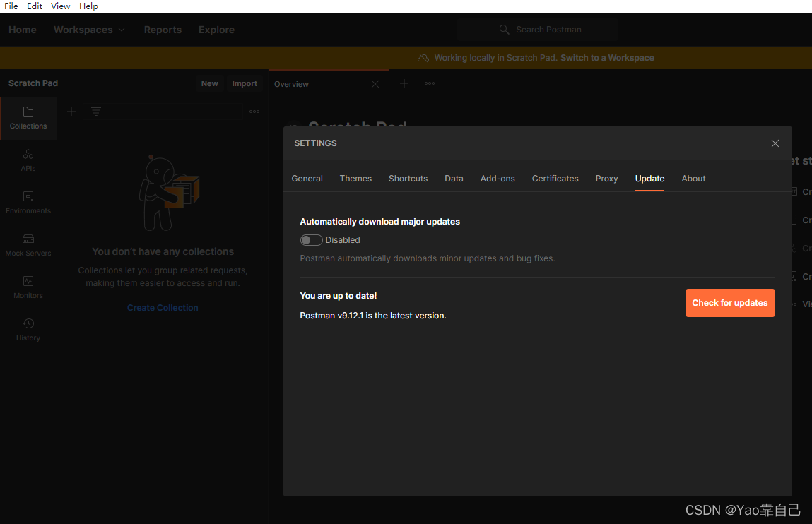Switch to the Data settings tab
This screenshot has height=524, width=812.
coord(454,179)
